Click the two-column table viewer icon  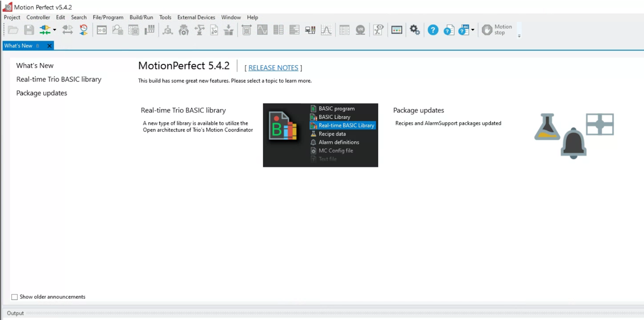coord(279,30)
